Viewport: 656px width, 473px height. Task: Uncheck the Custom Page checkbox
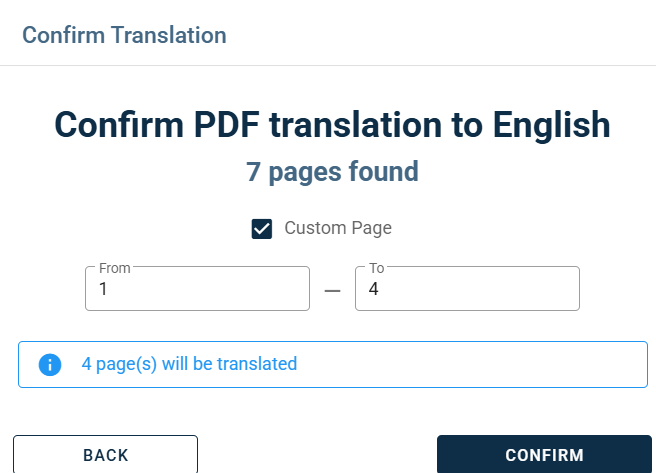[x=262, y=229]
